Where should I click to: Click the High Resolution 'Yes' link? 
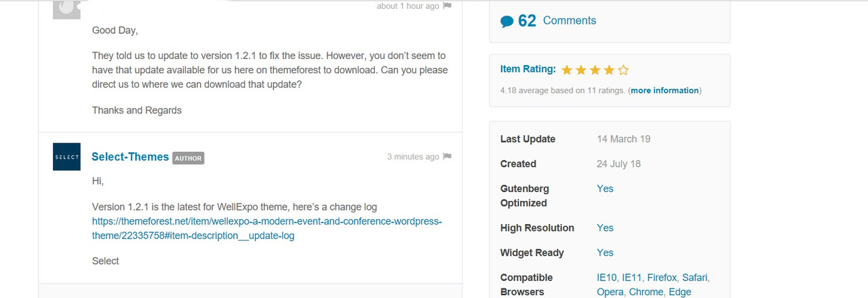point(605,228)
